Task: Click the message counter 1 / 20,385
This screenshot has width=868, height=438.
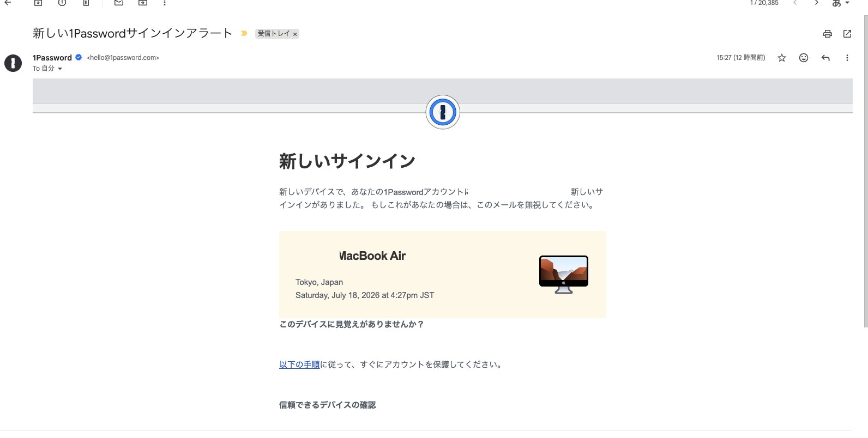Action: coord(764,3)
